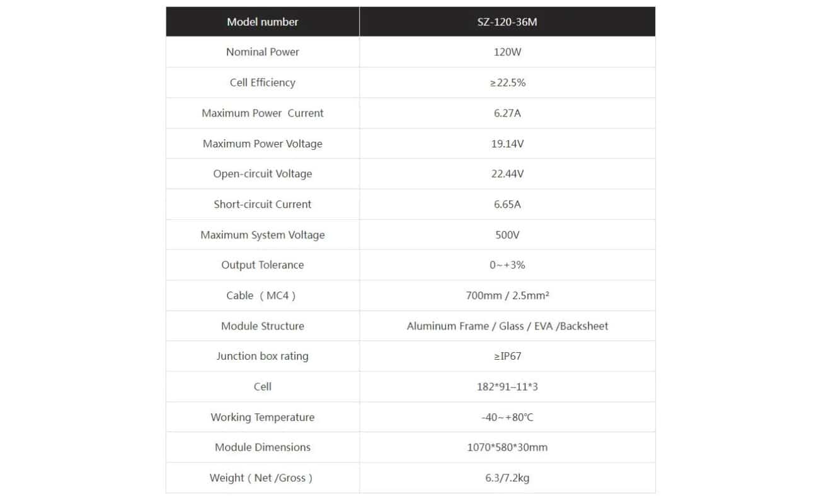Click the Output Tolerance label
Screen dimensions: 819x504
click(x=263, y=265)
